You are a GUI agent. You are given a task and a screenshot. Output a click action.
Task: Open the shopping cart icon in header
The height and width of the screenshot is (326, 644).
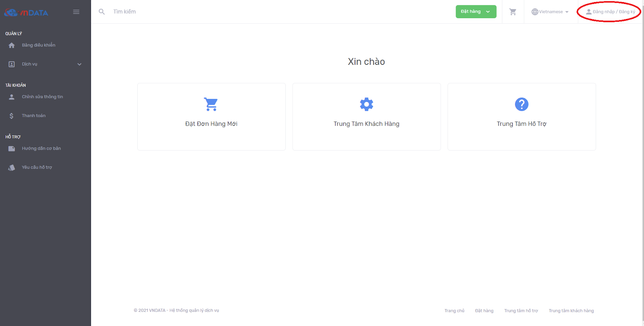[513, 12]
